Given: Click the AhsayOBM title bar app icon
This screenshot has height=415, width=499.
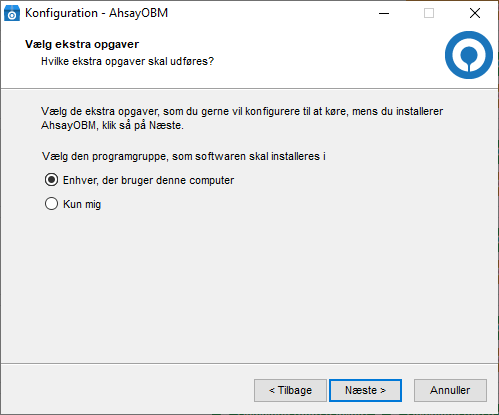Looking at the screenshot, I should coord(12,13).
